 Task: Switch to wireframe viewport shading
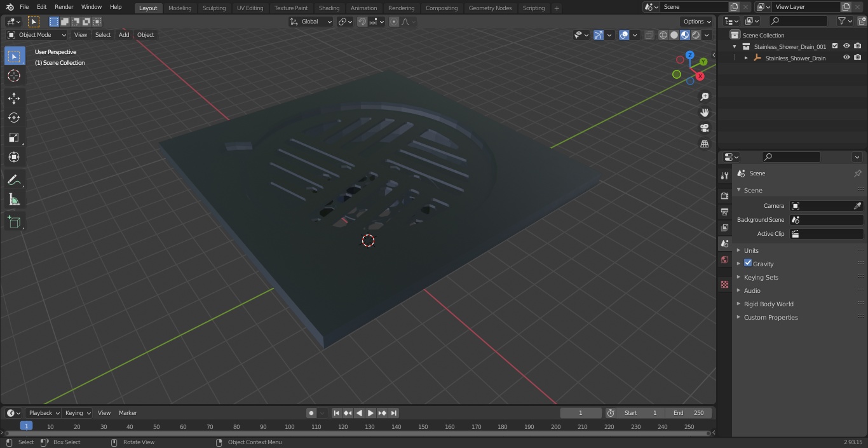click(x=663, y=35)
